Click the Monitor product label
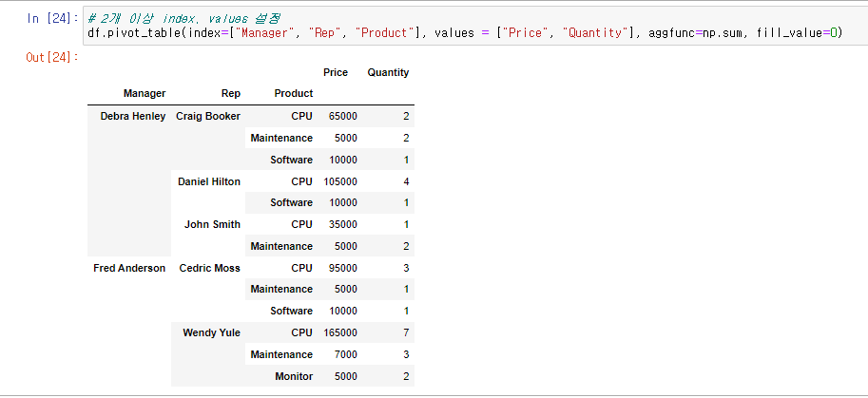868x398 pixels. 294,376
